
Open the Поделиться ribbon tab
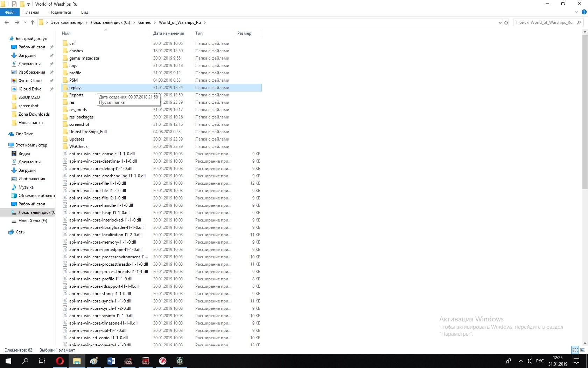coord(60,12)
